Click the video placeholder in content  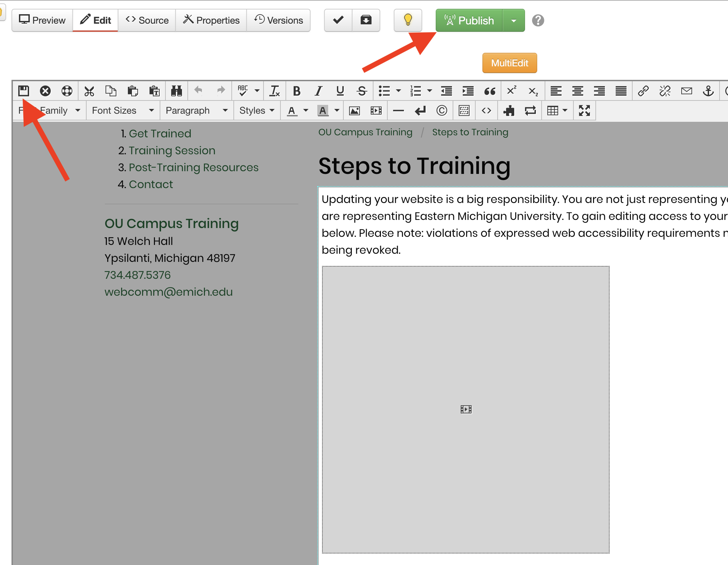coord(466,410)
